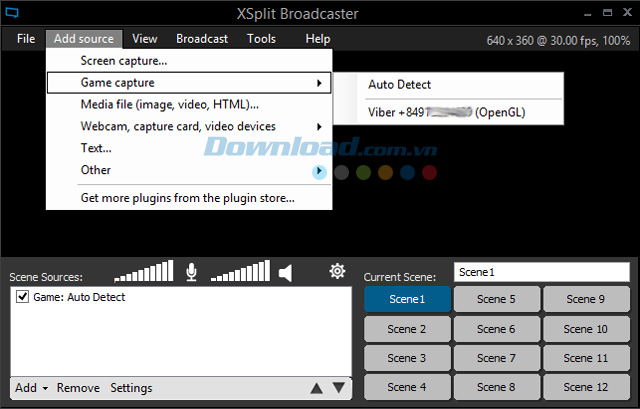Open source Settings button

coord(131,388)
